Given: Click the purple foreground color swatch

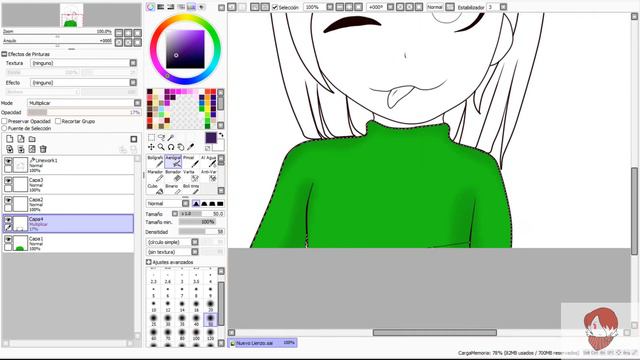Looking at the screenshot, I should [211, 138].
